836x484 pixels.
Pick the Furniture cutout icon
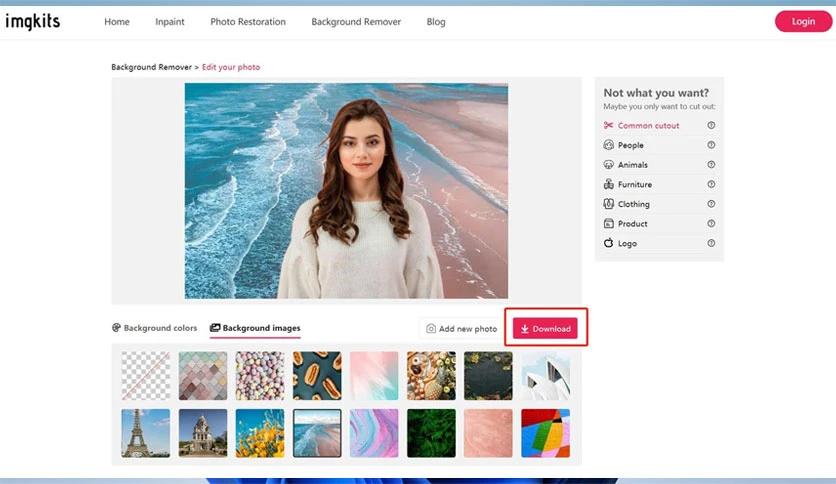tap(608, 185)
